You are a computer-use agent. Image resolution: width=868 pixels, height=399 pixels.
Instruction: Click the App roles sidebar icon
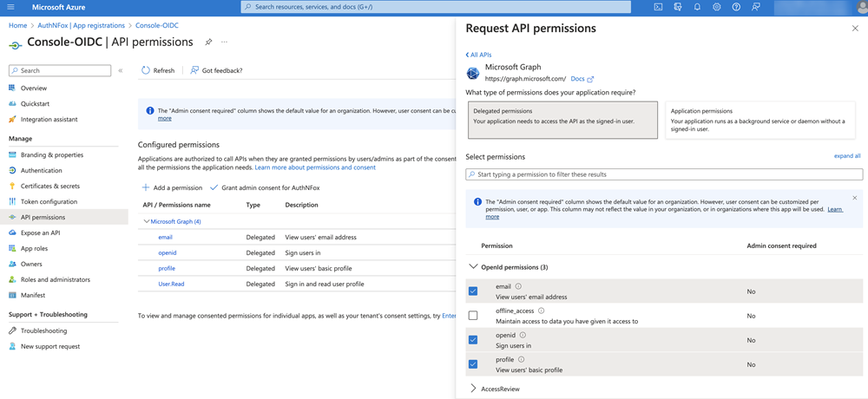tap(12, 248)
